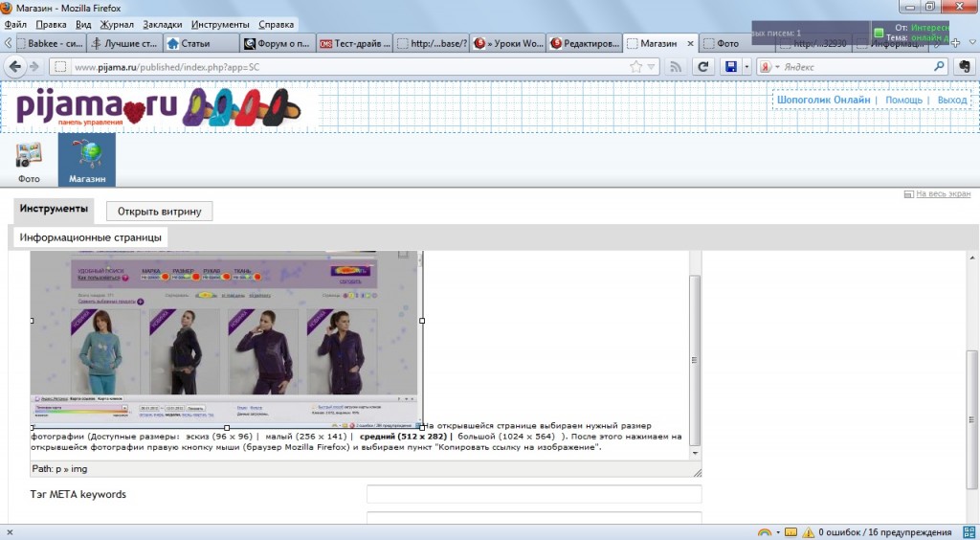980x540 pixels.
Task: Open the Магазин section icon
Action: (x=87, y=160)
